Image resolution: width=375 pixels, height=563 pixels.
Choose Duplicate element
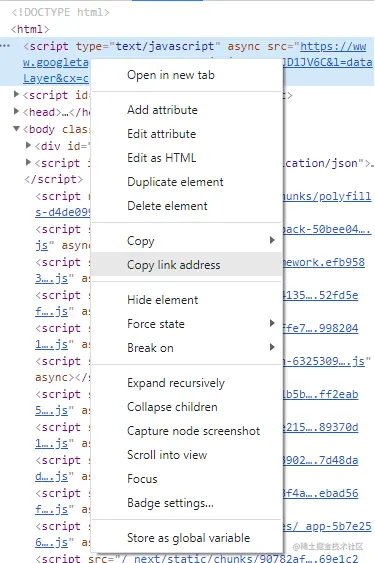click(x=186, y=182)
